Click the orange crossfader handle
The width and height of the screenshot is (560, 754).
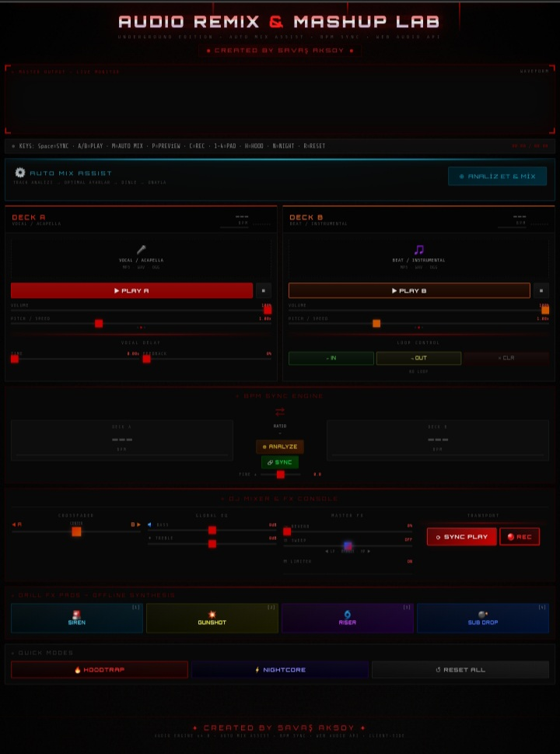click(76, 531)
